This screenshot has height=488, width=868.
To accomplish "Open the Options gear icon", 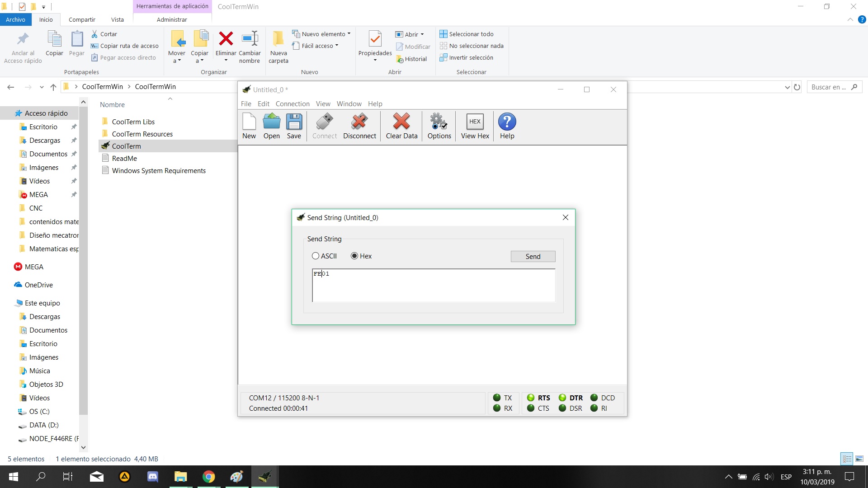I will coord(439,122).
